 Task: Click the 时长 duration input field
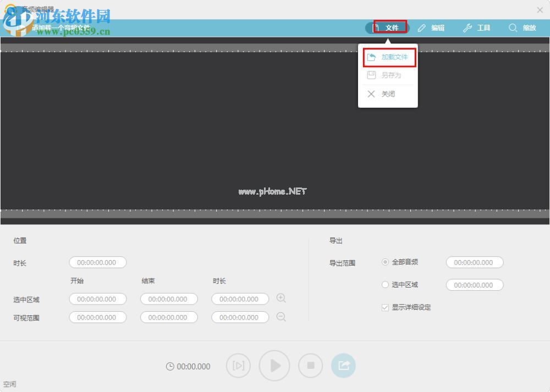coord(98,262)
